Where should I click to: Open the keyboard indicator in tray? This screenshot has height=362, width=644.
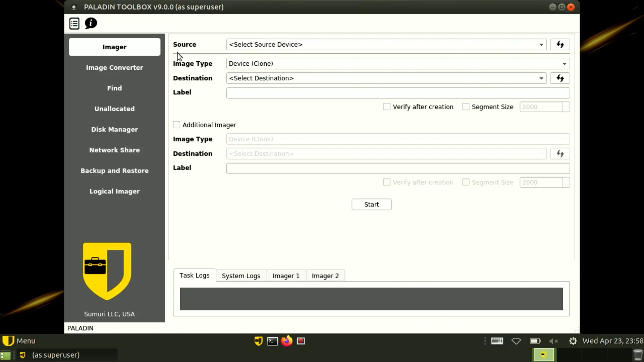(497, 341)
